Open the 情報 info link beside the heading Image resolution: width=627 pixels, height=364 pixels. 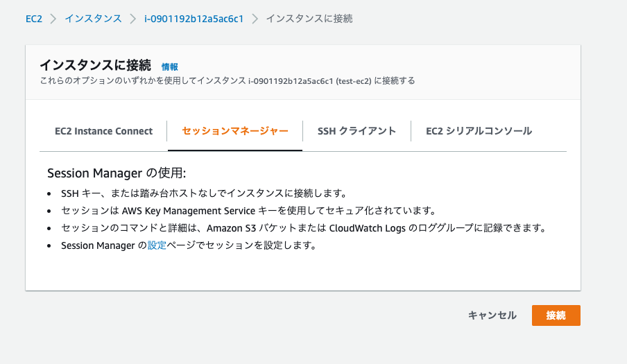tap(169, 67)
